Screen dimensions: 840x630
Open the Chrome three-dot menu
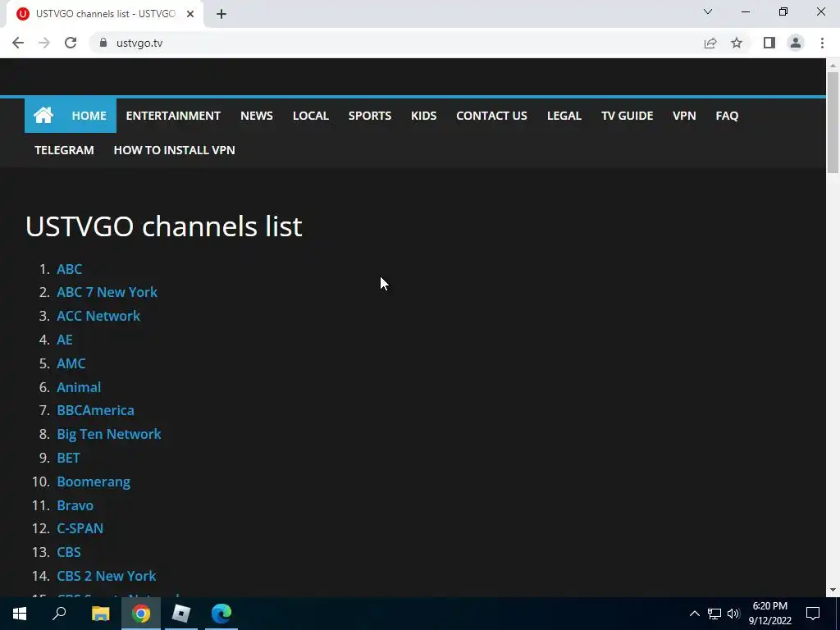(x=822, y=43)
